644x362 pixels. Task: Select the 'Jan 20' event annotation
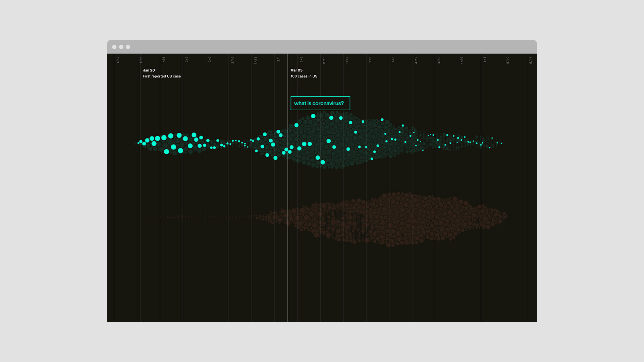pos(149,70)
